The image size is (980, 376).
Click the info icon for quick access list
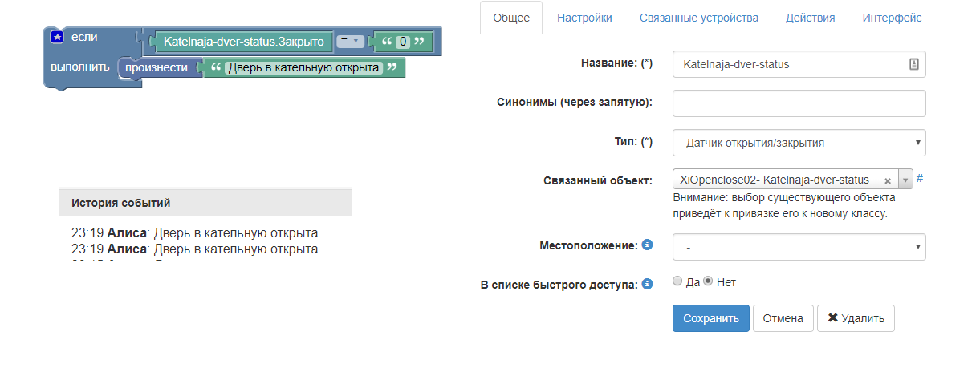coord(647,283)
